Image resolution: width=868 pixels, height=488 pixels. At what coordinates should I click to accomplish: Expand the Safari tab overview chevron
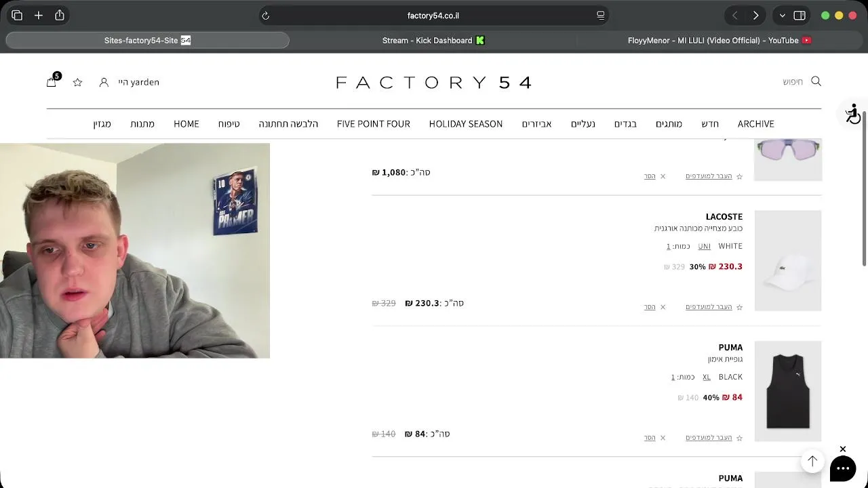tap(783, 16)
